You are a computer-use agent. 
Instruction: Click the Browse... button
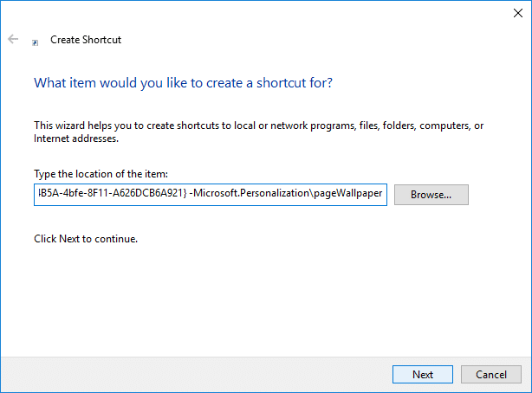pos(431,195)
